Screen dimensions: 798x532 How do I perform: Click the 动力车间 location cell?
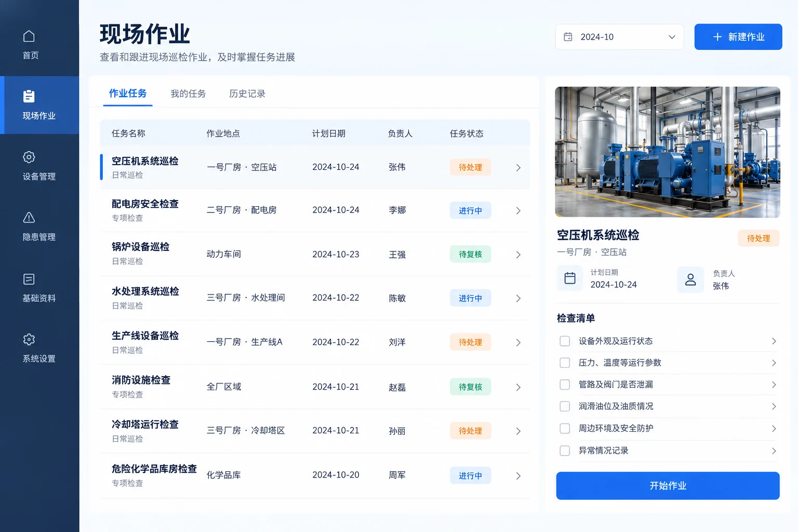(x=223, y=254)
